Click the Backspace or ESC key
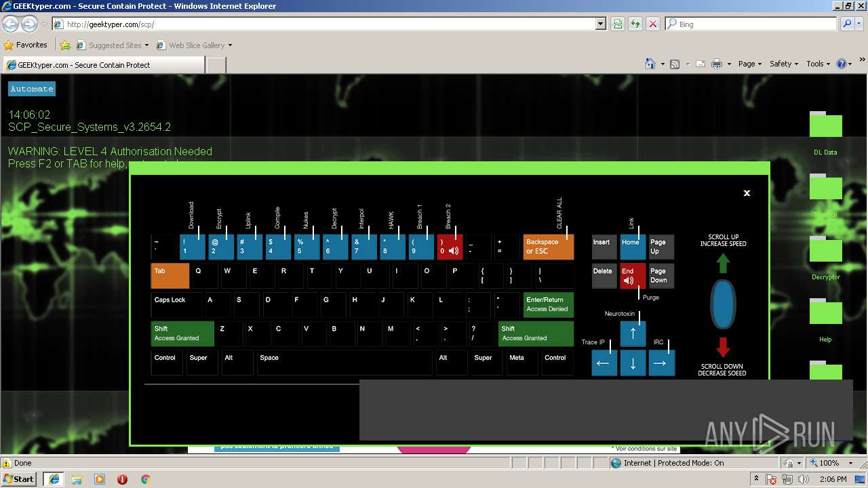The height and width of the screenshot is (488, 868). [x=549, y=247]
